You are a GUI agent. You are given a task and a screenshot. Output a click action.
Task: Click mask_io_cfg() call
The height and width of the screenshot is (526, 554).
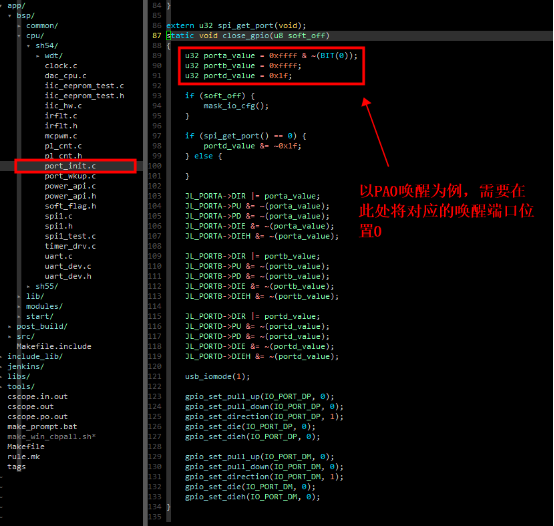[x=236, y=106]
